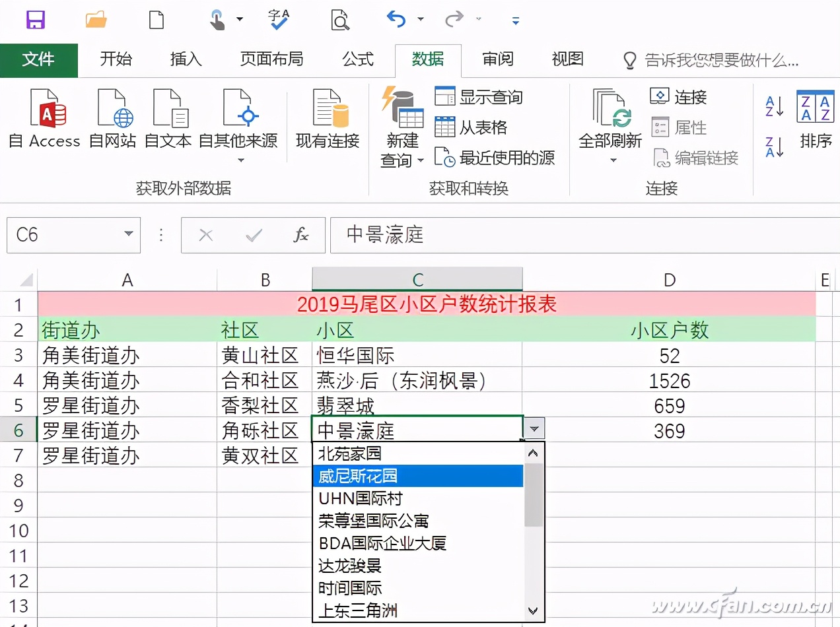Click the dropdown list scrollbar thumb

[x=534, y=495]
